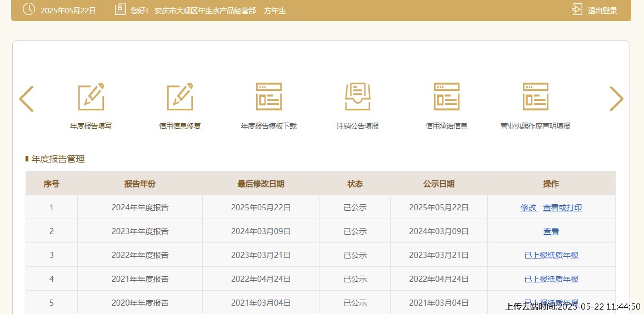Viewport: 644px width, 314px height.
Task: Open the 营业执照作废声明填报 icon
Action: [x=536, y=97]
